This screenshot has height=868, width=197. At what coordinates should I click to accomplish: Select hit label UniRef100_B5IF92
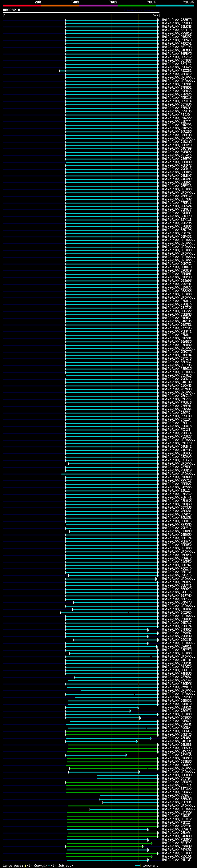(x=177, y=843)
